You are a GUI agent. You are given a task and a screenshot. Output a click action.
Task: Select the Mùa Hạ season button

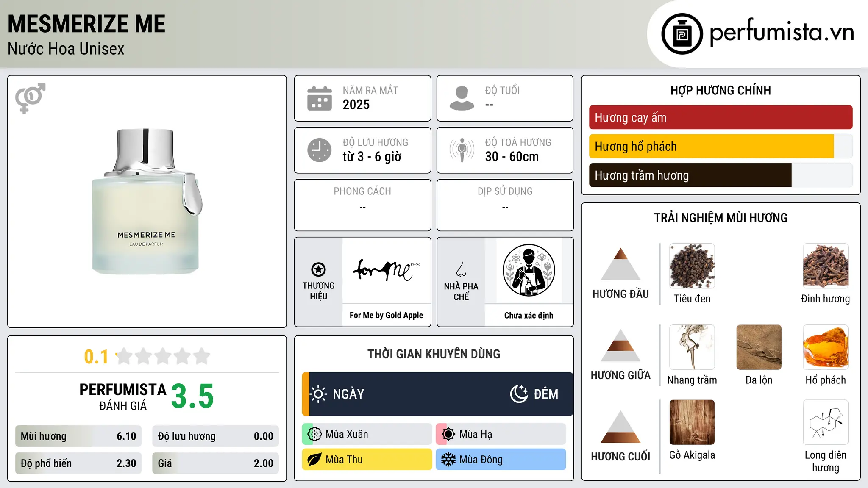click(501, 434)
